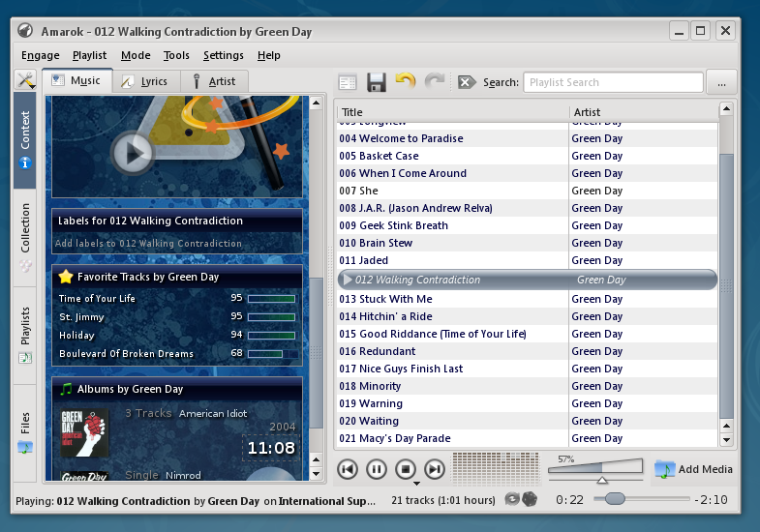Select track 004 Welcome to Paradise
This screenshot has width=760, height=532.
(528, 138)
